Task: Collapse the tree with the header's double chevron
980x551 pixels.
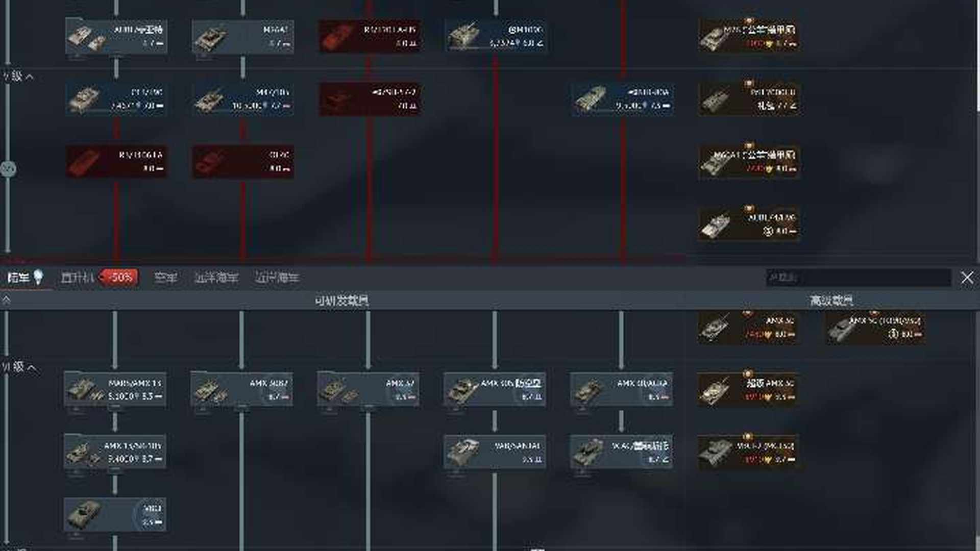Action: pyautogui.click(x=6, y=300)
